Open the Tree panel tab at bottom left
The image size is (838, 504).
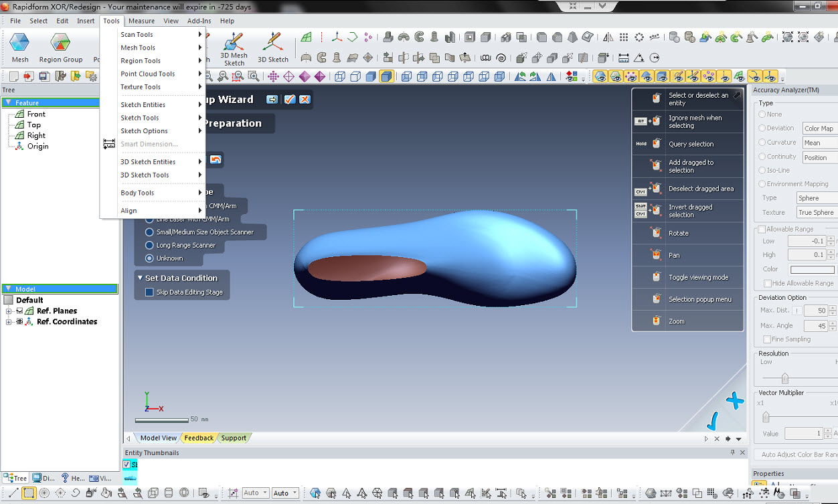[x=16, y=478]
